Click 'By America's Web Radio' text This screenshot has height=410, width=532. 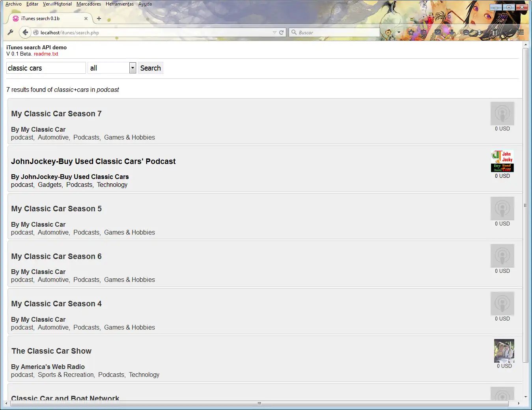pos(48,367)
